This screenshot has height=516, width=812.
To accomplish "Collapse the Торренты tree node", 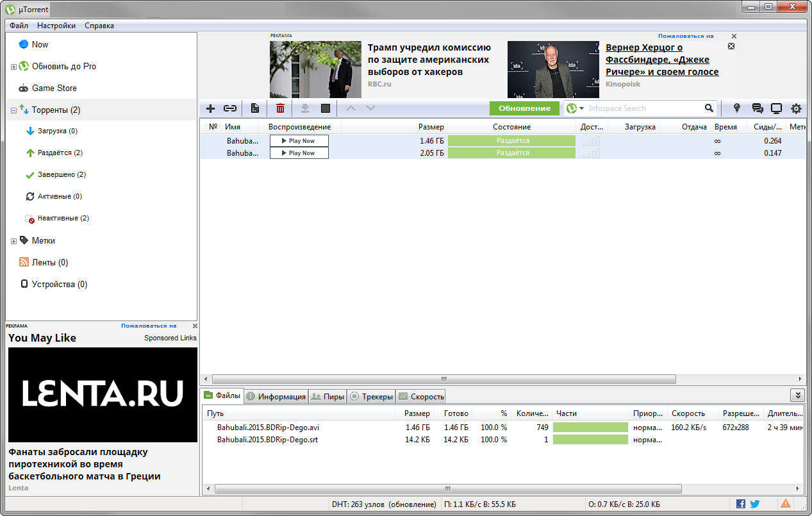I will (13, 110).
